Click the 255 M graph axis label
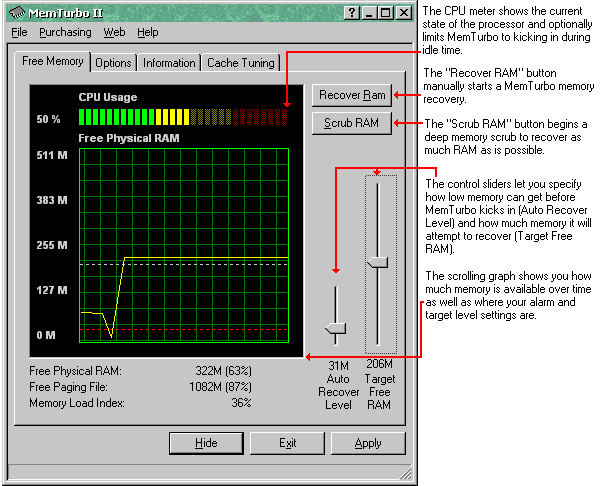This screenshot has width=604, height=486. pyautogui.click(x=52, y=245)
